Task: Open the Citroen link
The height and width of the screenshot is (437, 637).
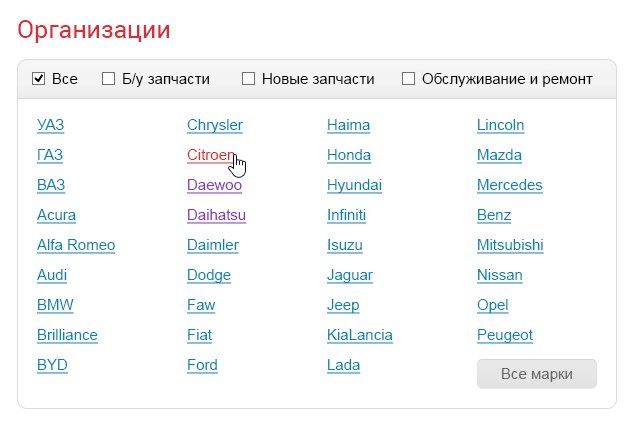Action: [211, 155]
